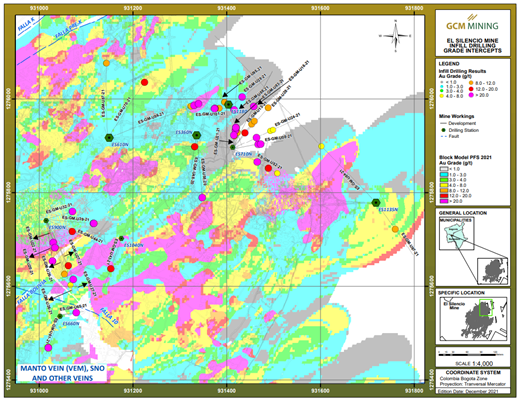Click the orange intercept circle near ES1335N
519x400 pixels.
coord(395,229)
